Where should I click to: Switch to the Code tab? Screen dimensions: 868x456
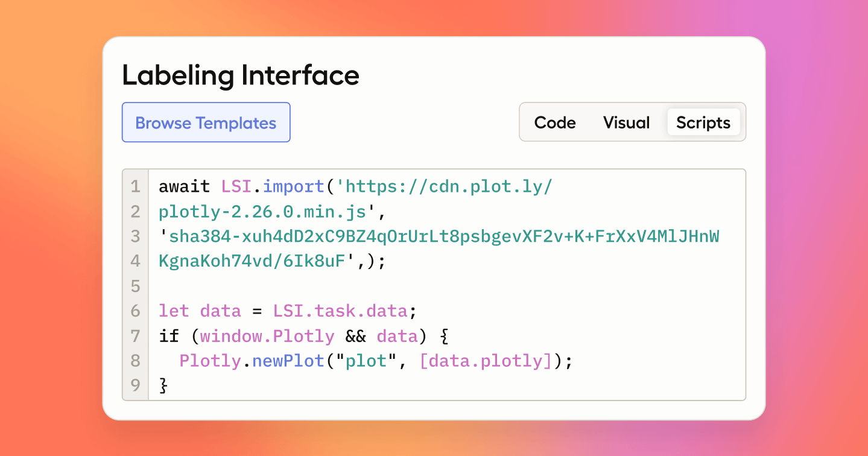pos(554,122)
